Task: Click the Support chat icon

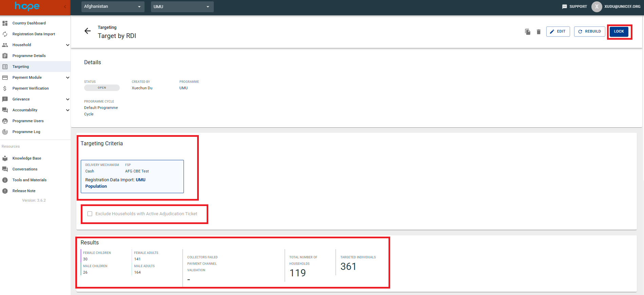Action: [565, 6]
